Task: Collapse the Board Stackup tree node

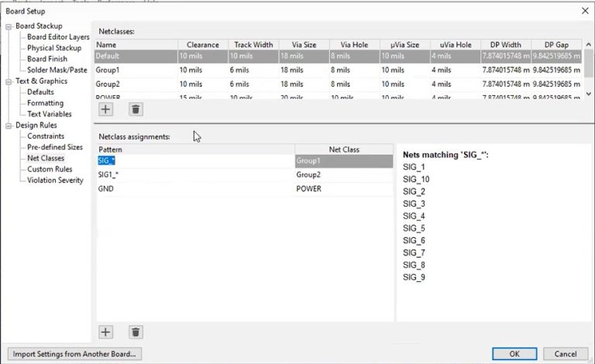Action: [9, 26]
